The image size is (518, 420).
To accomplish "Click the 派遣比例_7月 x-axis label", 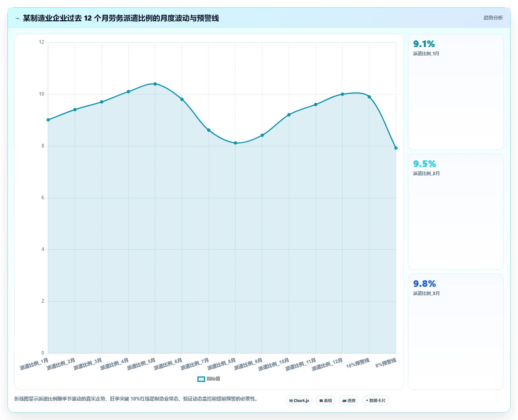I will point(195,364).
